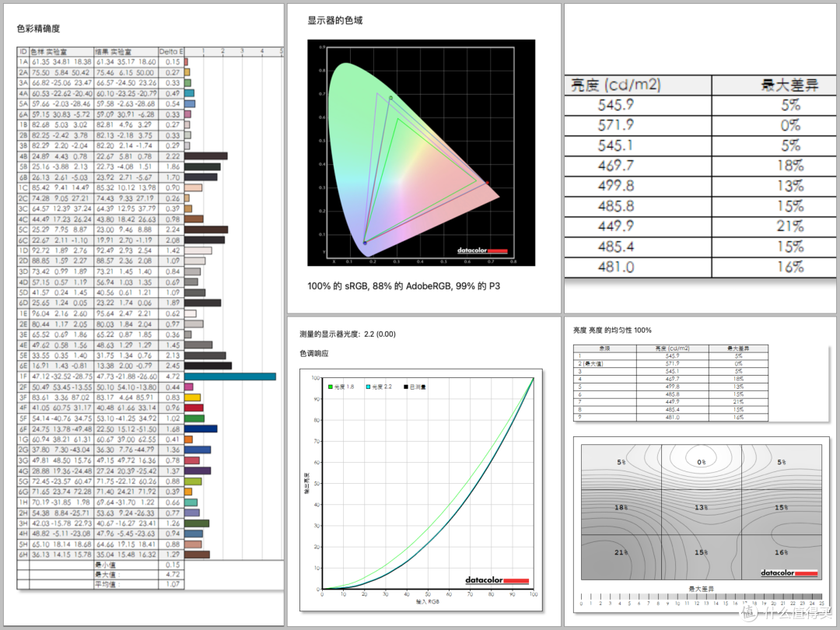
Task: Click the green color bar for row 5F
Action: [194, 418]
